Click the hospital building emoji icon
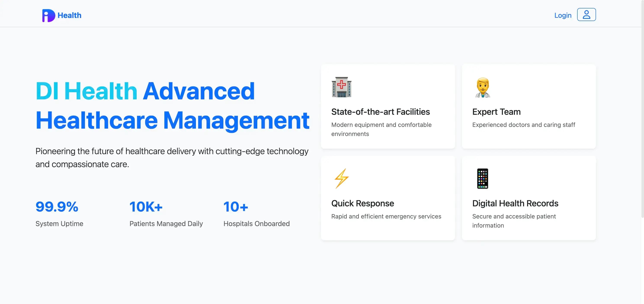This screenshot has height=304, width=644. click(341, 87)
